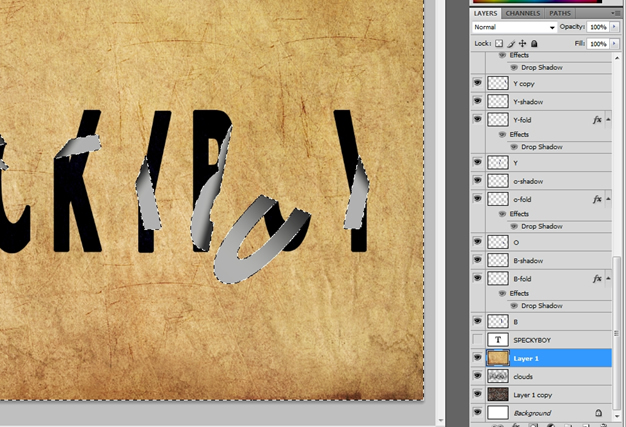This screenshot has height=427, width=626.
Task: Select the Y-shadow layer name
Action: point(528,102)
